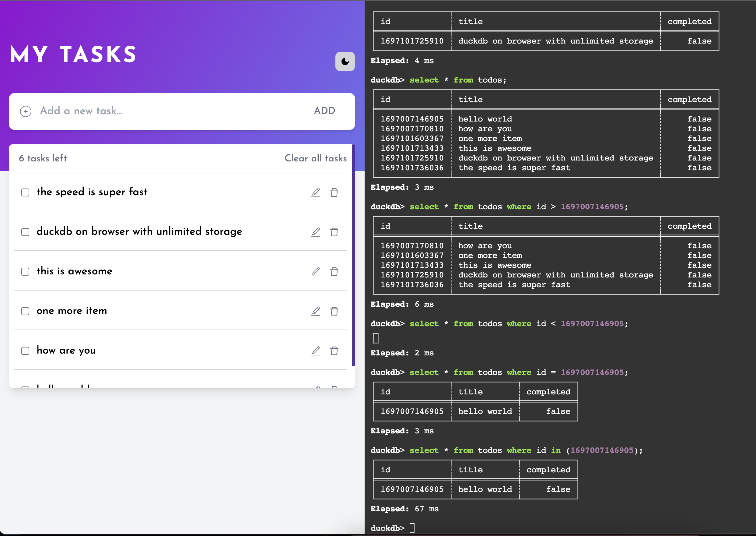Delete "one more item" task
The height and width of the screenshot is (536, 756).
334,311
